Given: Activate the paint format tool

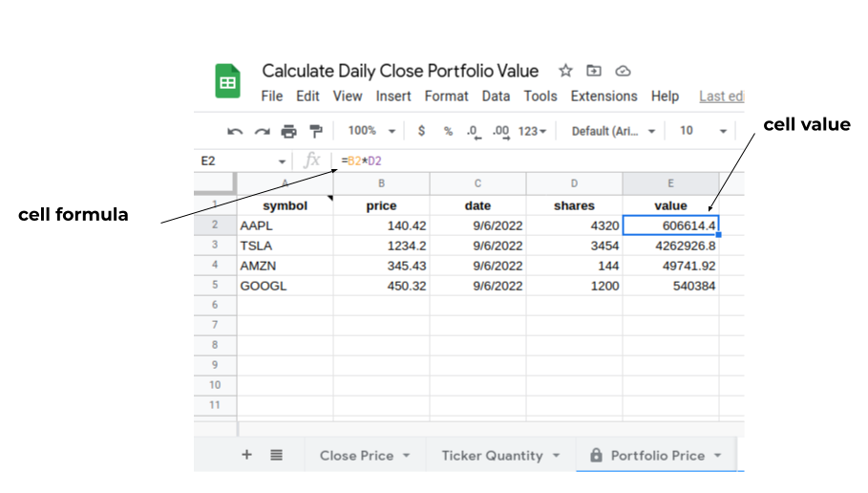Looking at the screenshot, I should [316, 131].
